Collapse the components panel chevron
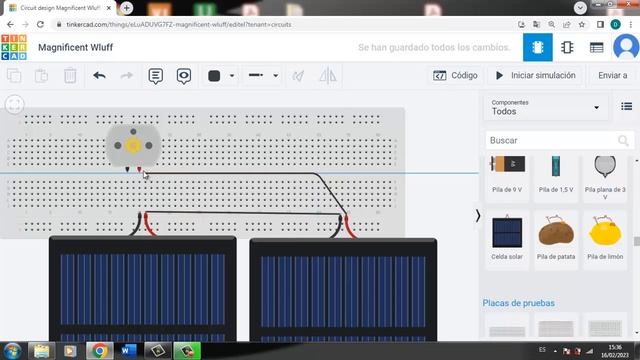Viewport: 640px width, 360px height. coord(478,216)
